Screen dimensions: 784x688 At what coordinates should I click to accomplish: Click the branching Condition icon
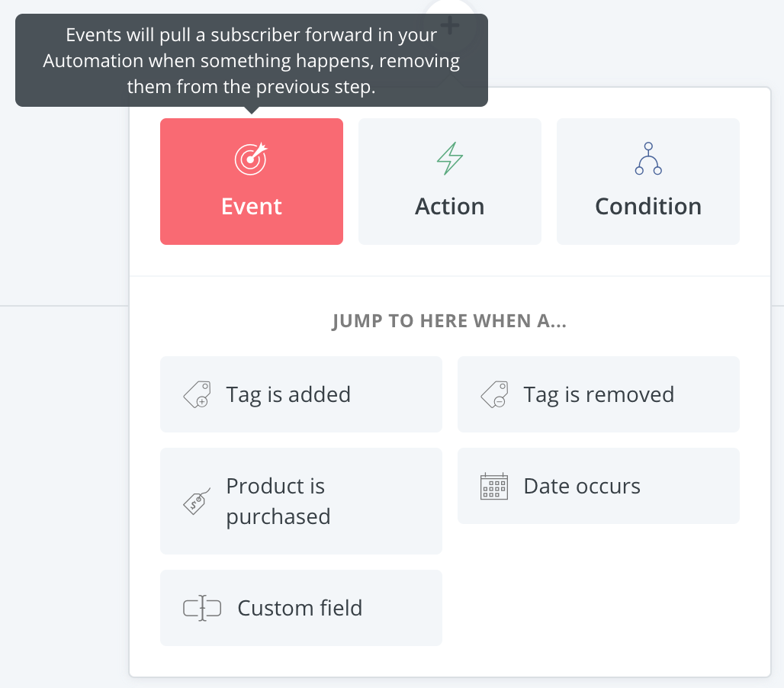tap(648, 158)
